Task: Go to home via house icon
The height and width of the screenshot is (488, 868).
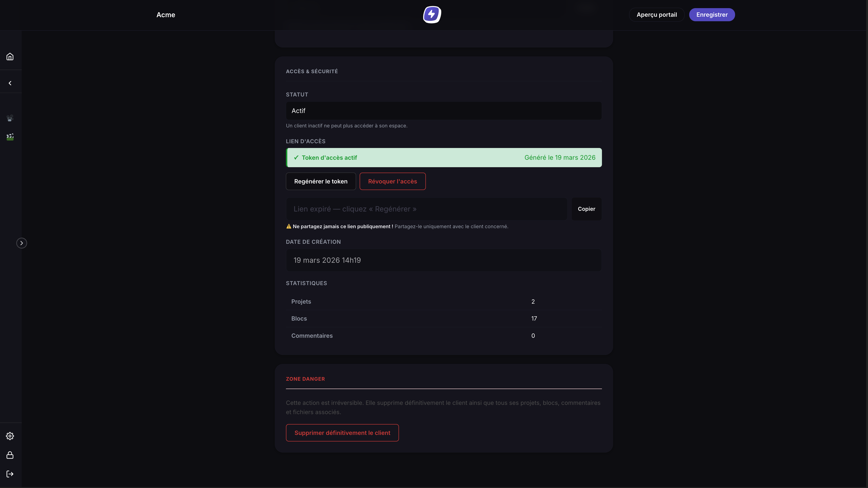Action: 10,56
